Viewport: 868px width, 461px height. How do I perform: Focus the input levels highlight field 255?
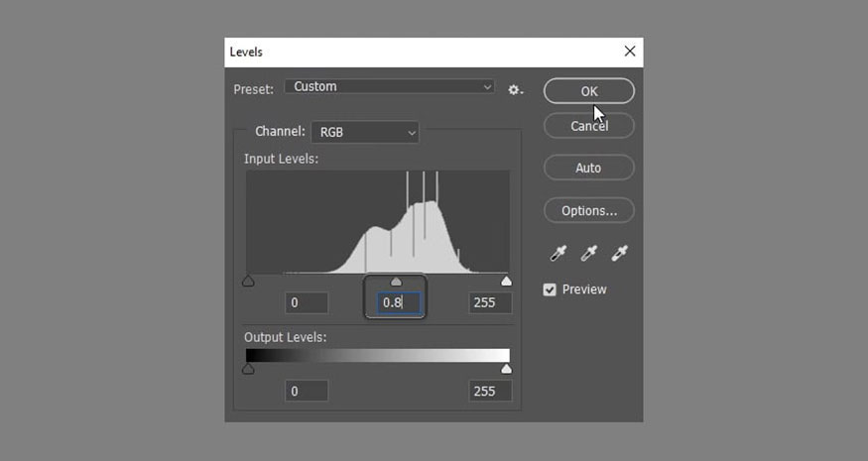[490, 302]
